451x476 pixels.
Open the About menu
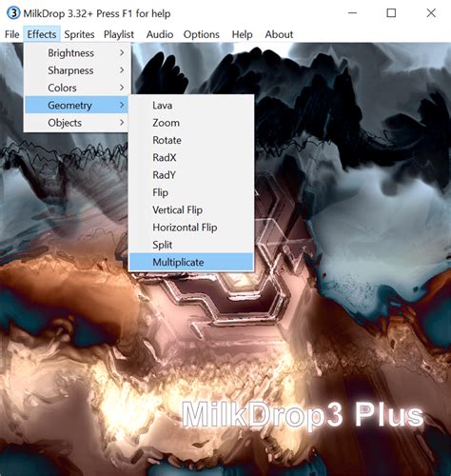click(279, 34)
